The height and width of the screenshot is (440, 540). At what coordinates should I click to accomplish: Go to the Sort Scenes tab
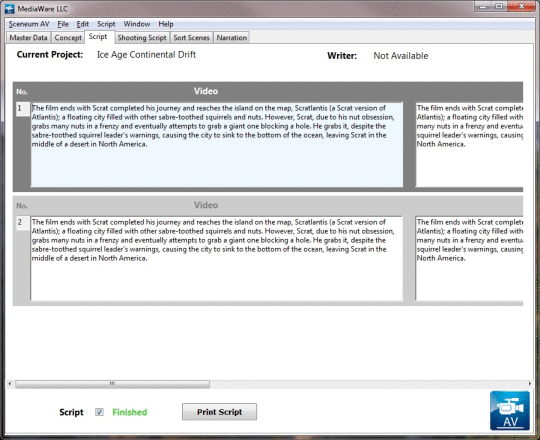click(191, 38)
